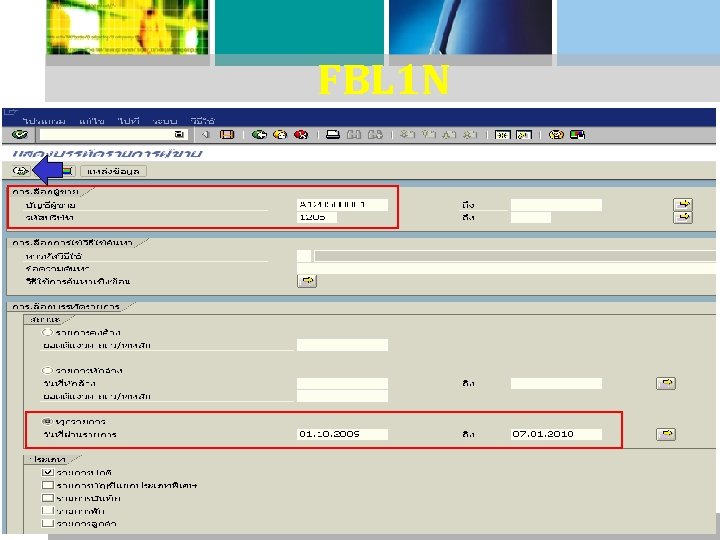Click open items key date field
720x540 pixels.
point(342,345)
